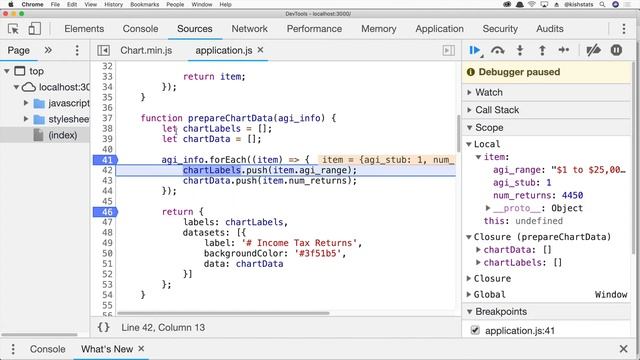
Task: Expand the Global Window scope
Action: tap(469, 294)
